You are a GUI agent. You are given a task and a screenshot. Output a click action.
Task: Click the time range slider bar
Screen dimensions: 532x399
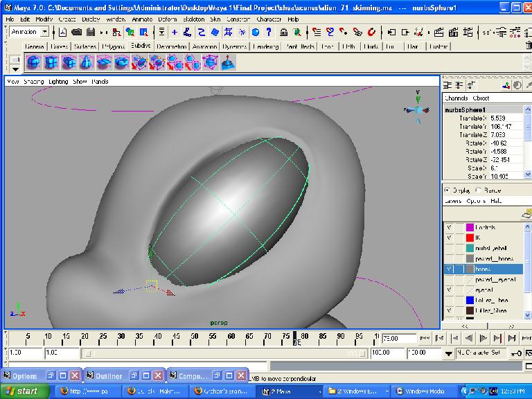tap(224, 353)
